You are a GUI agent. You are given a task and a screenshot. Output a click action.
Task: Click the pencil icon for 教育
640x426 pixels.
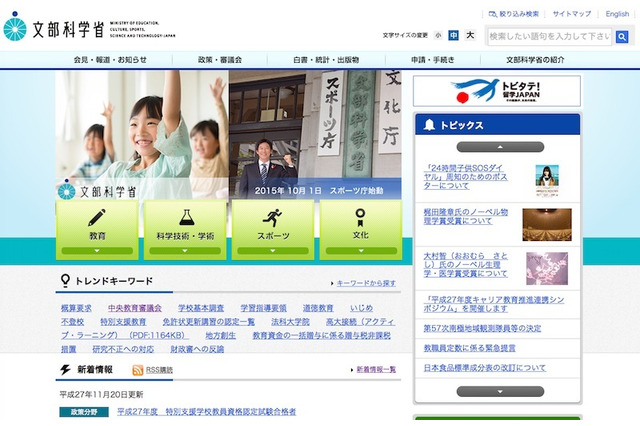point(97,217)
